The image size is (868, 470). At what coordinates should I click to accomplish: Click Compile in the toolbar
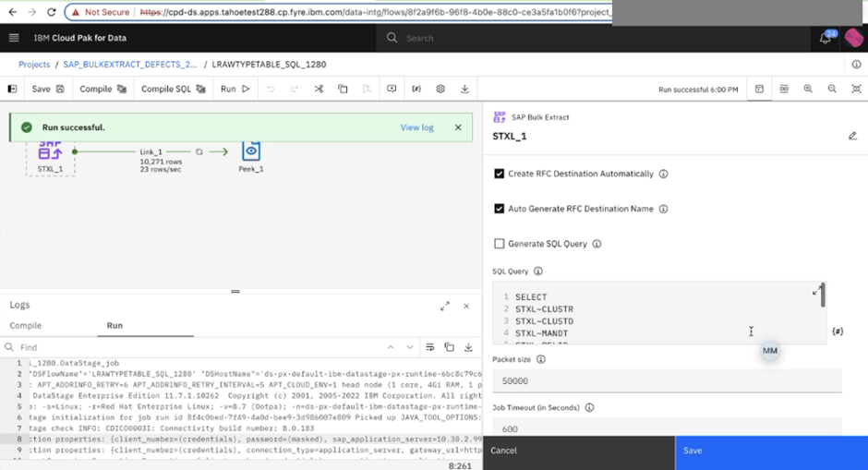pyautogui.click(x=103, y=89)
